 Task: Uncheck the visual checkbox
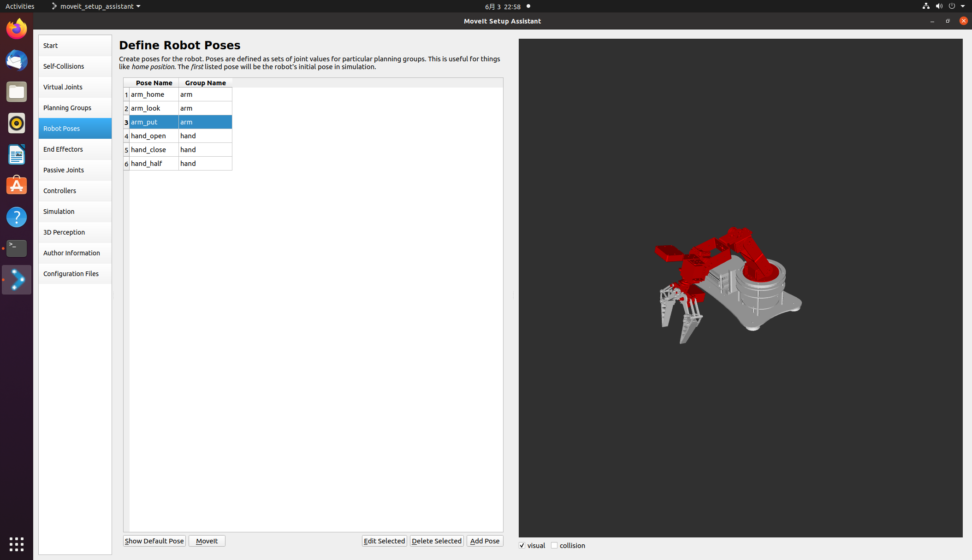pyautogui.click(x=522, y=545)
